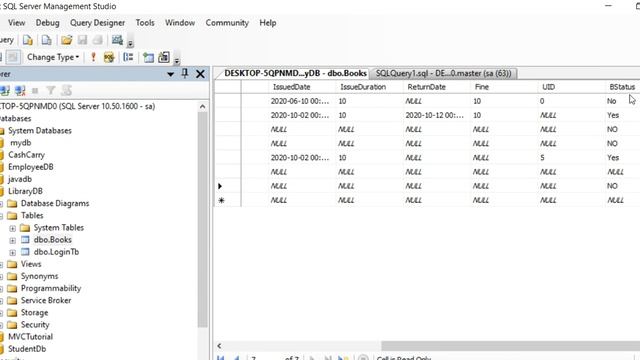
Task: Select the EmployeeDB database
Action: [x=31, y=167]
